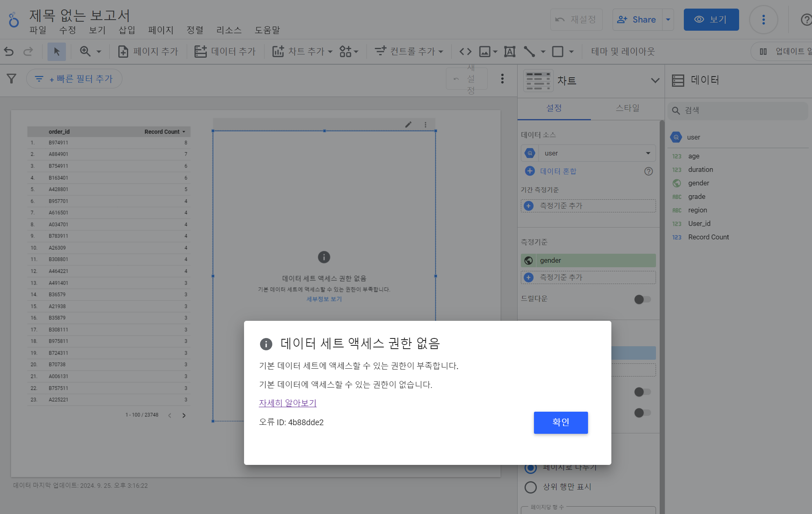Click the data panel 검색 field
This screenshot has height=514, width=812.
[738, 110]
